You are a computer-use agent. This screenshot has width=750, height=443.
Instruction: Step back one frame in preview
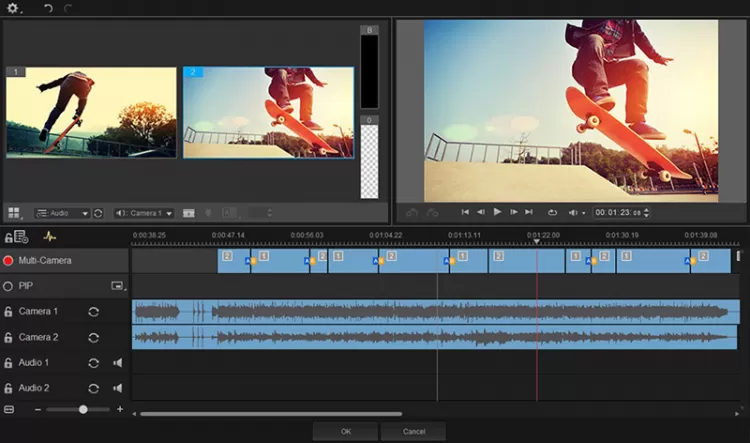click(481, 212)
